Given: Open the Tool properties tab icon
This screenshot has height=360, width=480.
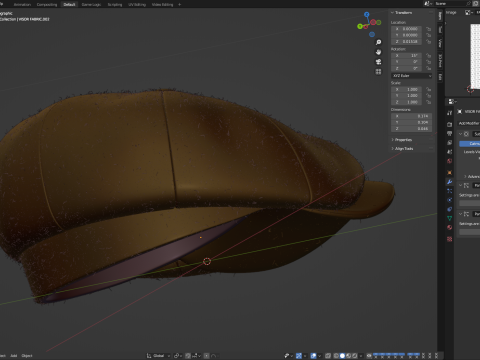Looking at the screenshot, I should pos(450,113).
